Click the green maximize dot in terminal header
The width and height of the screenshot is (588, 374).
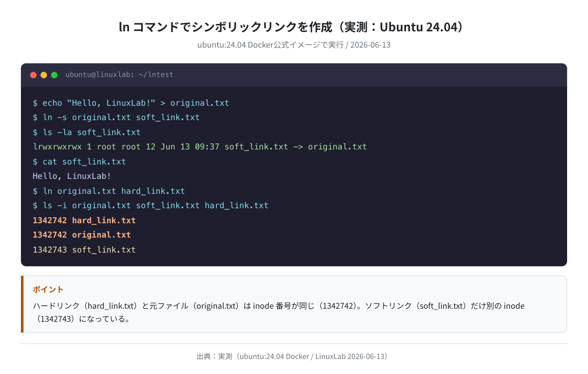pyautogui.click(x=54, y=75)
